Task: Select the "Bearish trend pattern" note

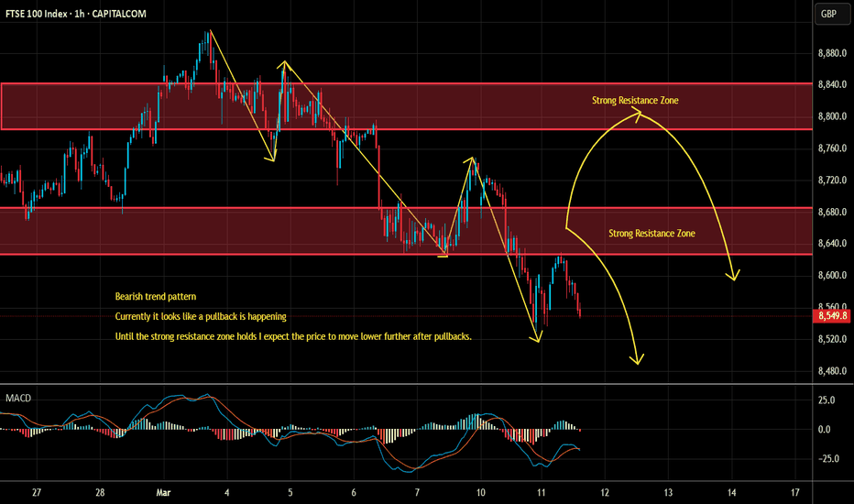Action: [156, 296]
